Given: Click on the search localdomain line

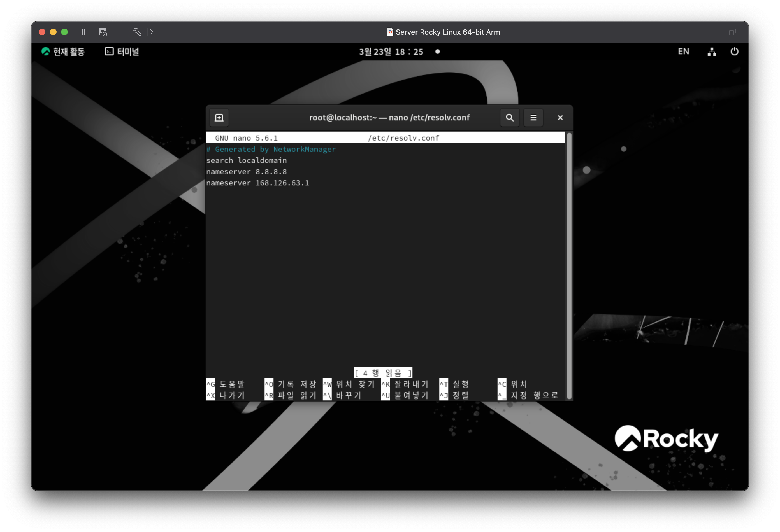Looking at the screenshot, I should [x=246, y=161].
